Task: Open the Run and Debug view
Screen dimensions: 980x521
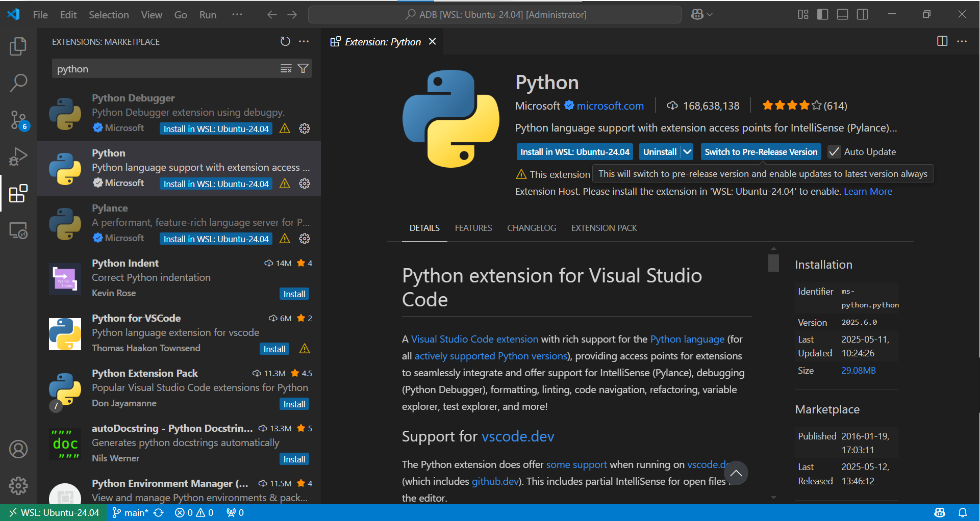Action: pyautogui.click(x=18, y=157)
